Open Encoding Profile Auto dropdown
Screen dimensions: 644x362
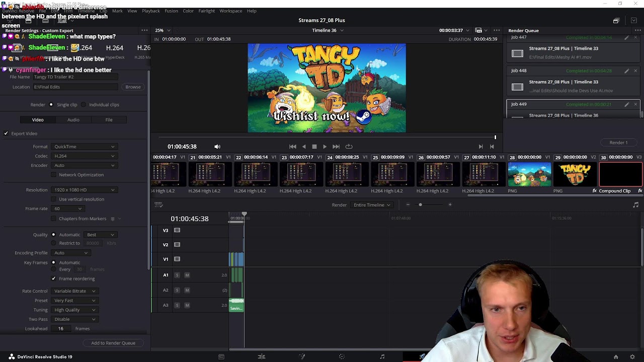tap(71, 253)
